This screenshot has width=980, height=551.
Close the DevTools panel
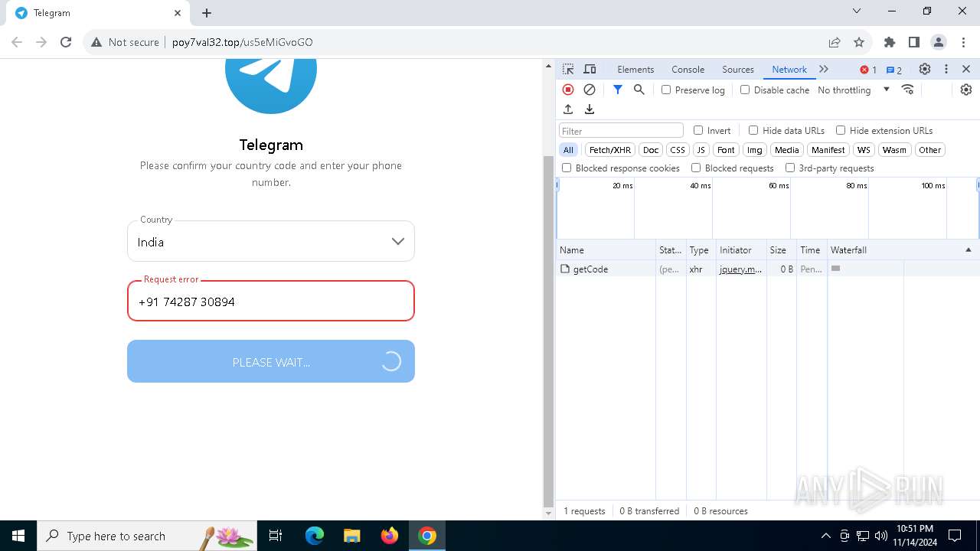(966, 69)
